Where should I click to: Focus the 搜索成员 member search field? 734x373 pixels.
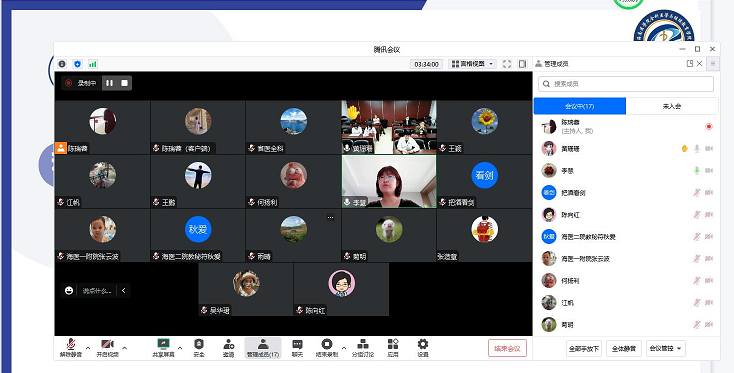(626, 84)
